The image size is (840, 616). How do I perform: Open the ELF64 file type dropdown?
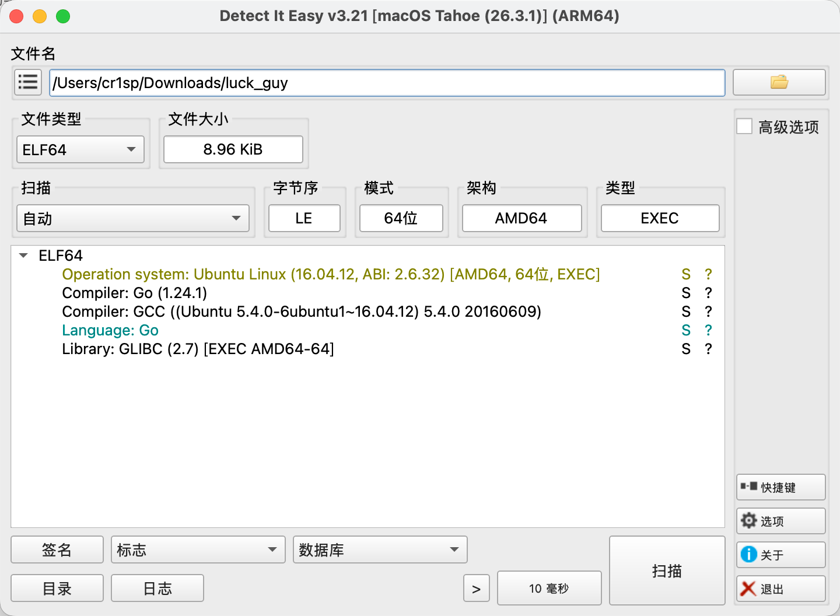[x=80, y=150]
